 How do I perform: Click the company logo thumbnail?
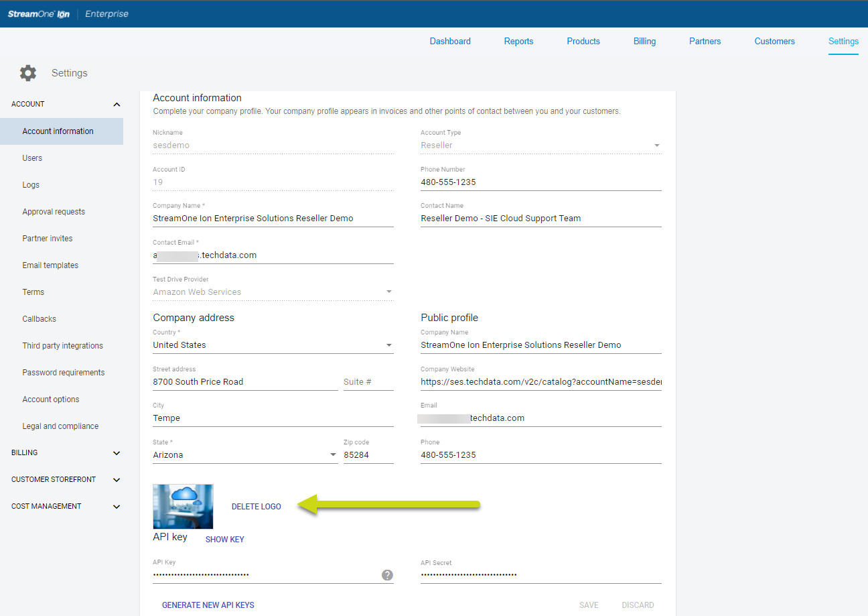183,507
